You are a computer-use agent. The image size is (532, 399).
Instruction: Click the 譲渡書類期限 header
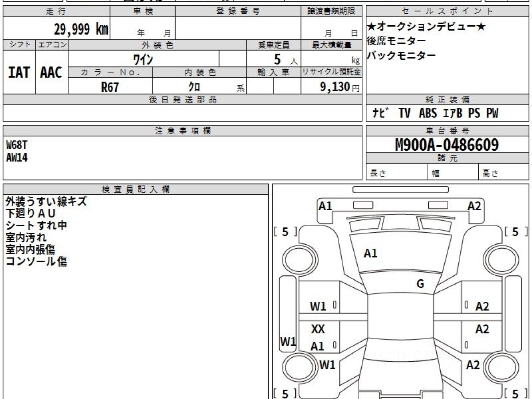pos(331,11)
